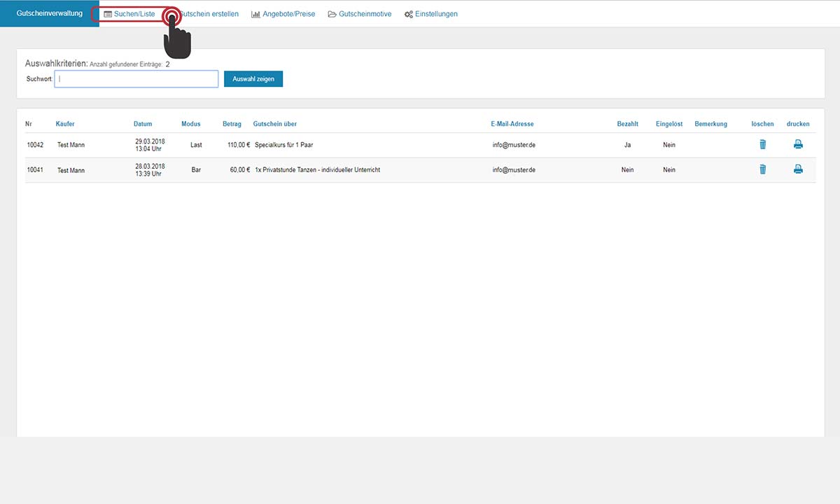Select the 1x Privatstunde Tanzen row
This screenshot has width=840, height=504.
click(x=317, y=169)
